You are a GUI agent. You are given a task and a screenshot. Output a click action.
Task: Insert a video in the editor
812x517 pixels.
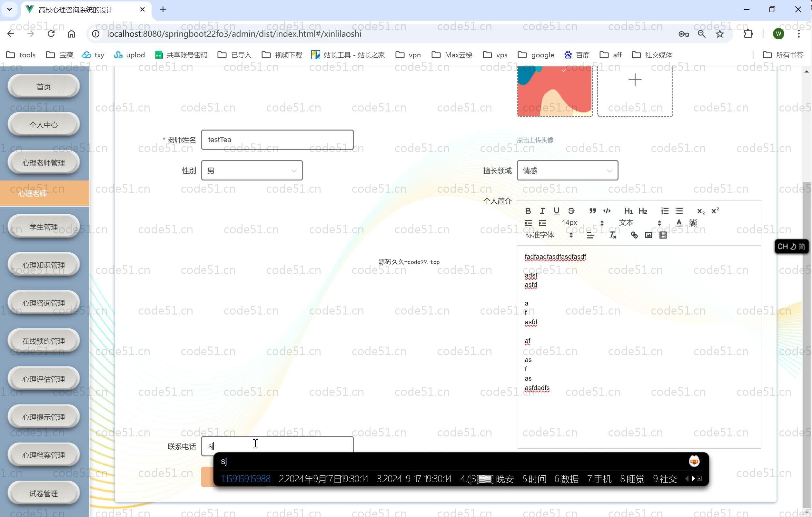pyautogui.click(x=663, y=235)
